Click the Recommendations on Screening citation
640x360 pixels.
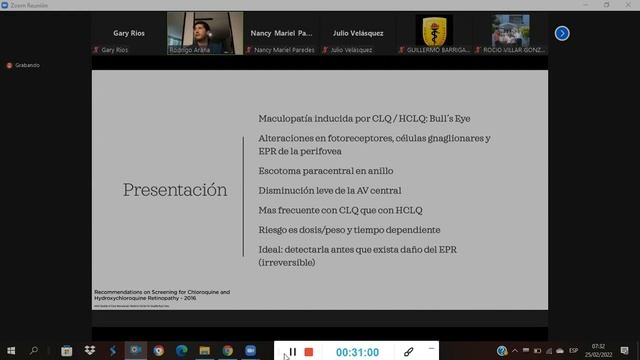tap(162, 295)
